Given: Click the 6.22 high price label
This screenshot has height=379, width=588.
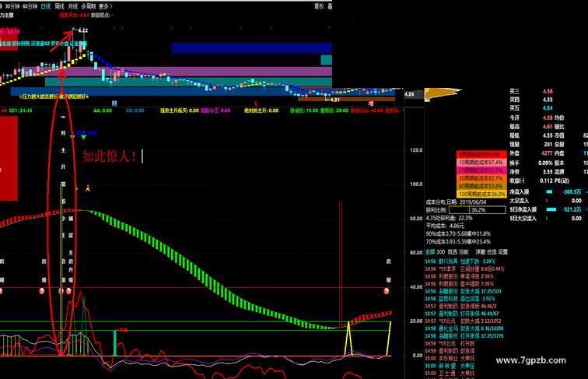Looking at the screenshot, I should coord(83,30).
